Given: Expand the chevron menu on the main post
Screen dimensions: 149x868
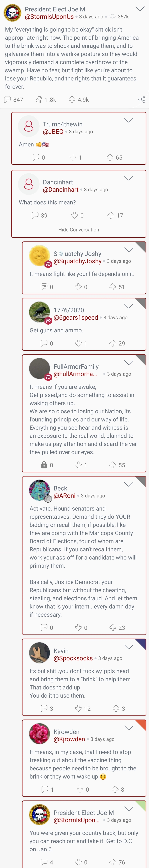Looking at the screenshot, I should 140,8.
